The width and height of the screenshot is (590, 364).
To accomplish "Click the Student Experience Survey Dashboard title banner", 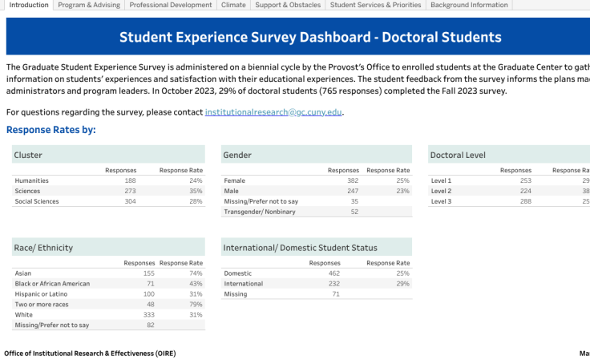I will (x=310, y=37).
